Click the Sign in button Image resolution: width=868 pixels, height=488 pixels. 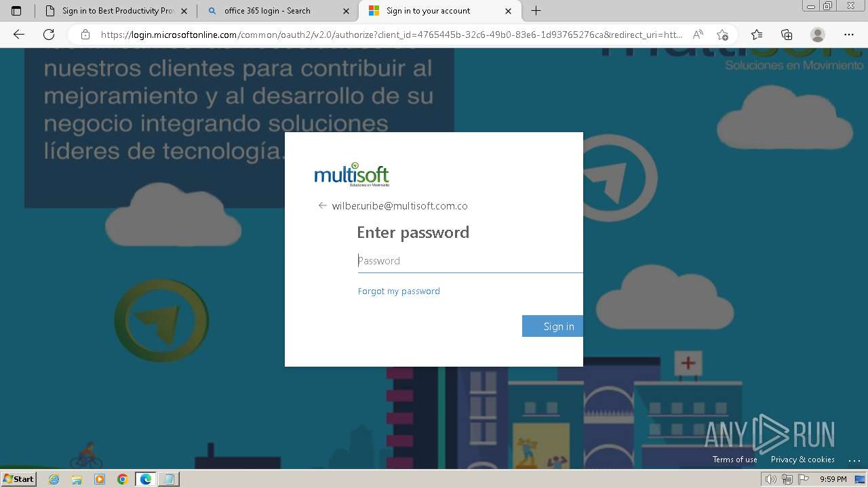pos(553,326)
